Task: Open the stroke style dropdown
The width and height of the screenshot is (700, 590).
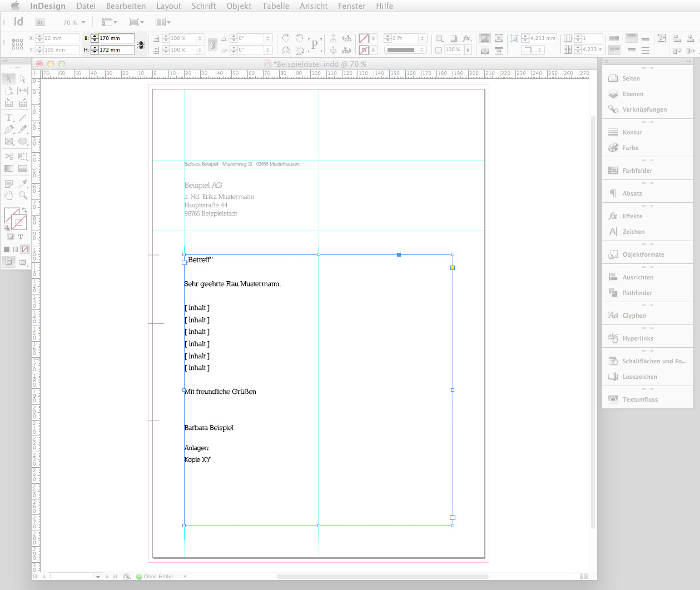Action: (x=405, y=49)
